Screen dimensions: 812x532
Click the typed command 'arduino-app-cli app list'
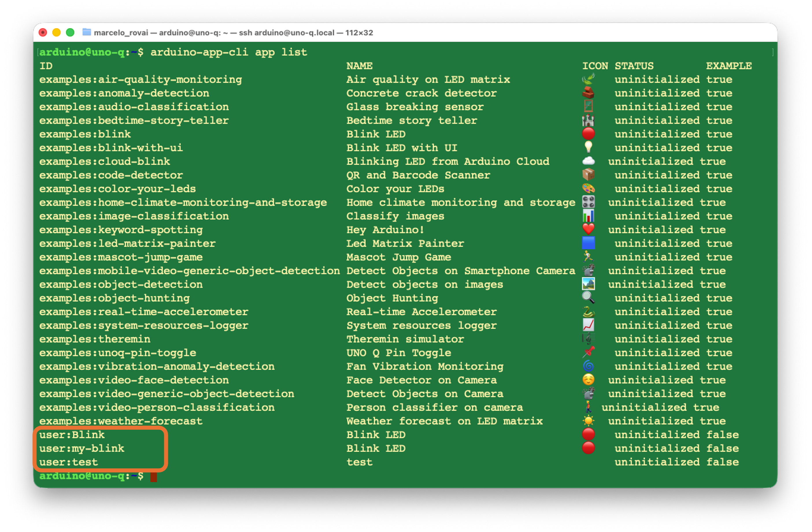(229, 52)
